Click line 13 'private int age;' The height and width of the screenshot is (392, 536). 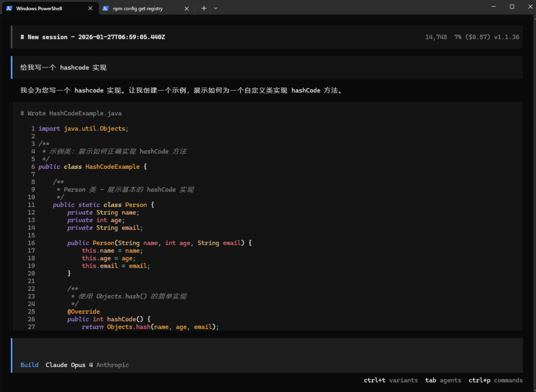pos(96,220)
